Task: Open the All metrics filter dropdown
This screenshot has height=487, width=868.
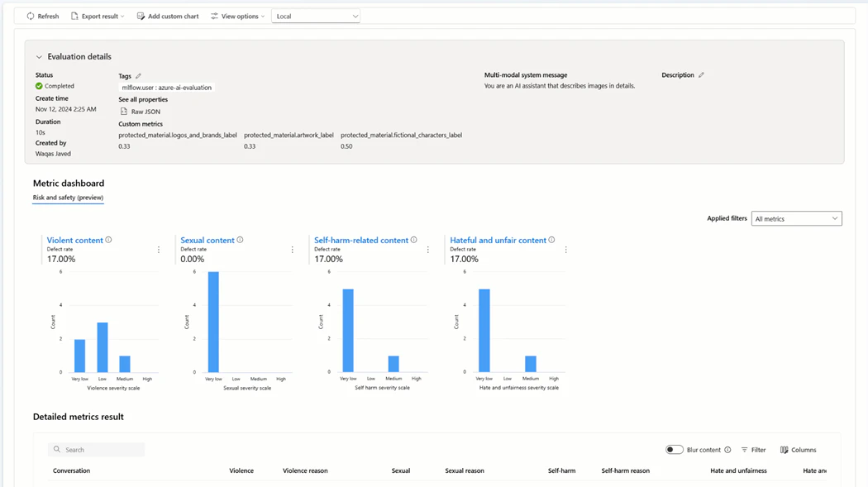Action: (x=796, y=218)
